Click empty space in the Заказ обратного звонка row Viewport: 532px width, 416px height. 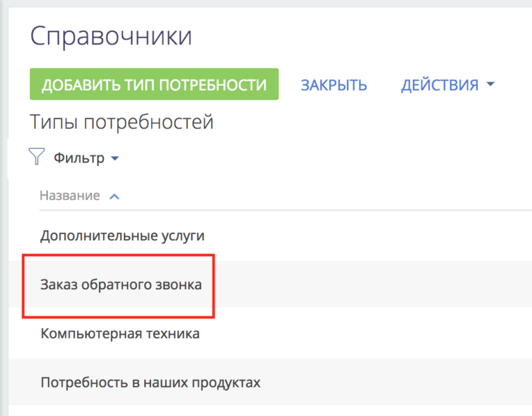373,284
